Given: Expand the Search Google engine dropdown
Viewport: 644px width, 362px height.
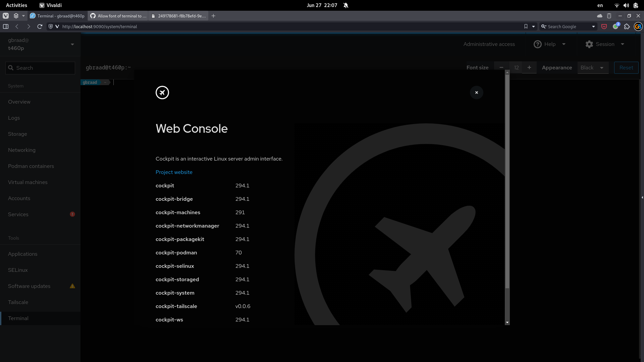Looking at the screenshot, I should pyautogui.click(x=594, y=26).
